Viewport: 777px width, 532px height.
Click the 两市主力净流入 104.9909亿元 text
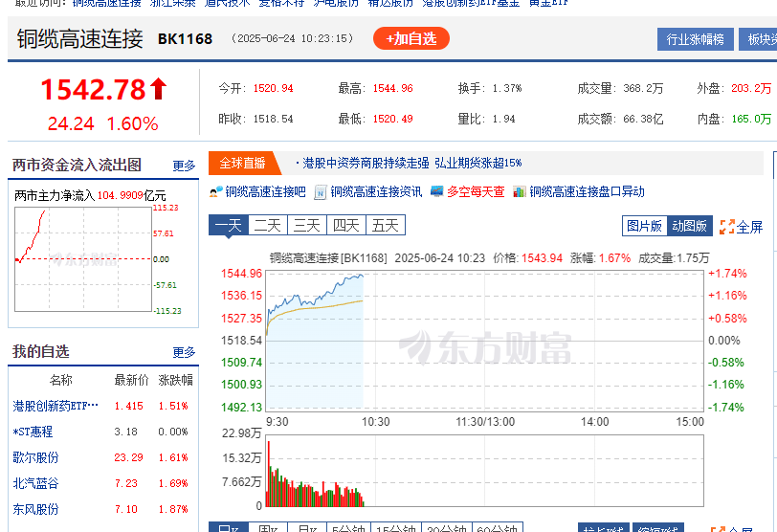click(x=90, y=195)
